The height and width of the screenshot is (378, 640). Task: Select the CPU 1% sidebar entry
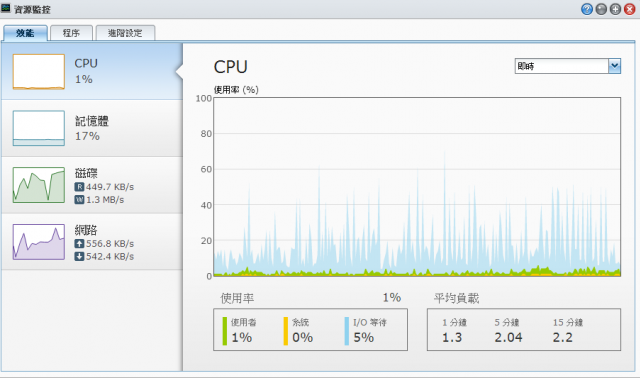(x=92, y=71)
